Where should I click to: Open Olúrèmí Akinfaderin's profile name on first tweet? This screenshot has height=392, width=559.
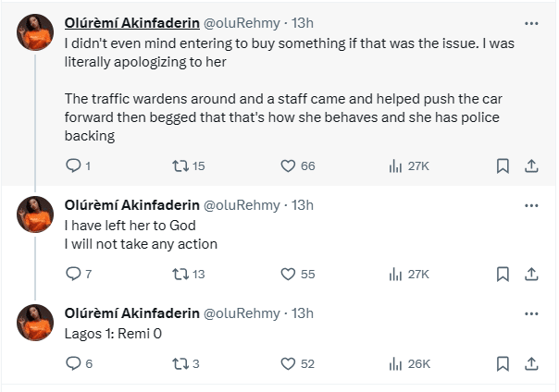click(x=130, y=22)
